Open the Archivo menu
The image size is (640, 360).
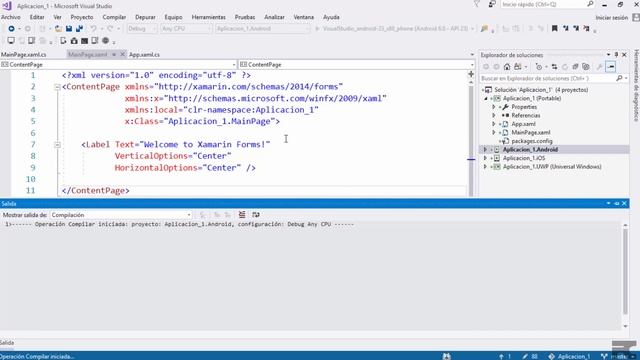(11, 17)
